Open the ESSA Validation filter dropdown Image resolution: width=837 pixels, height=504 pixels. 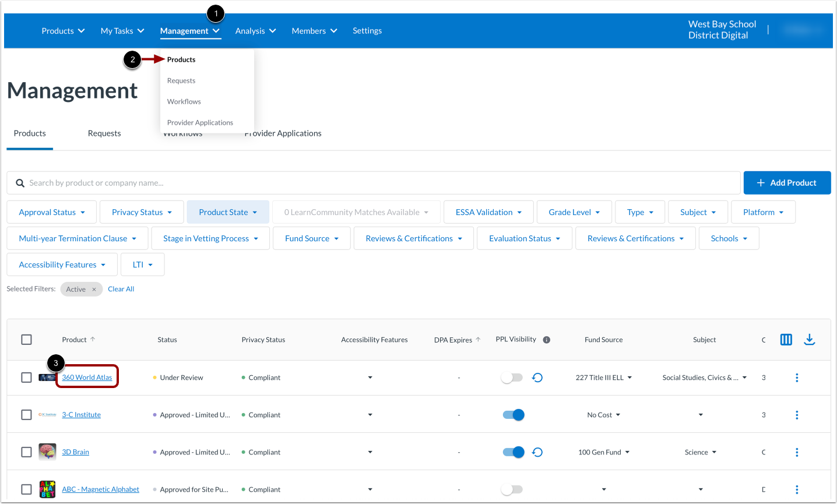488,212
